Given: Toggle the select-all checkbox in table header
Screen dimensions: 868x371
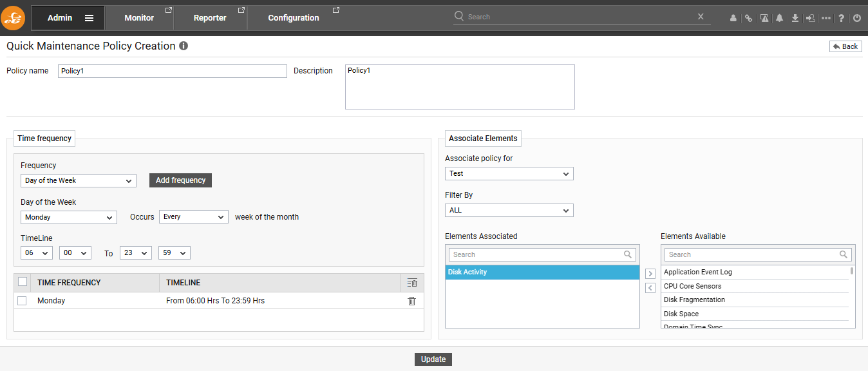Looking at the screenshot, I should point(23,281).
